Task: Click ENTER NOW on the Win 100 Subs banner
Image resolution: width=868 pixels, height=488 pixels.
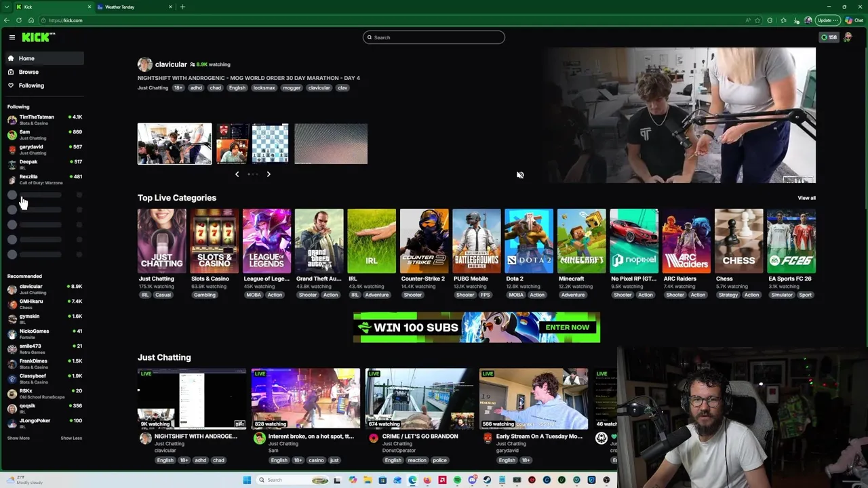Action: pos(567,327)
